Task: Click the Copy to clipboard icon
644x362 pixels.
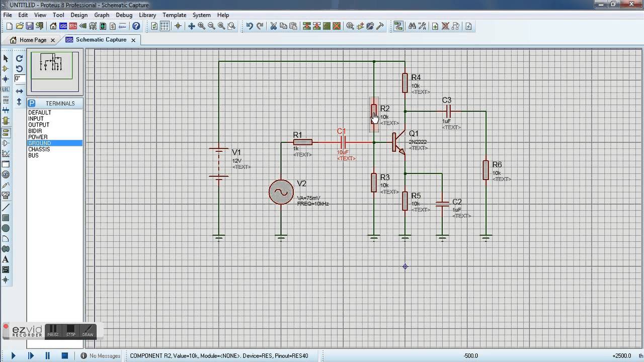Action: [x=283, y=26]
